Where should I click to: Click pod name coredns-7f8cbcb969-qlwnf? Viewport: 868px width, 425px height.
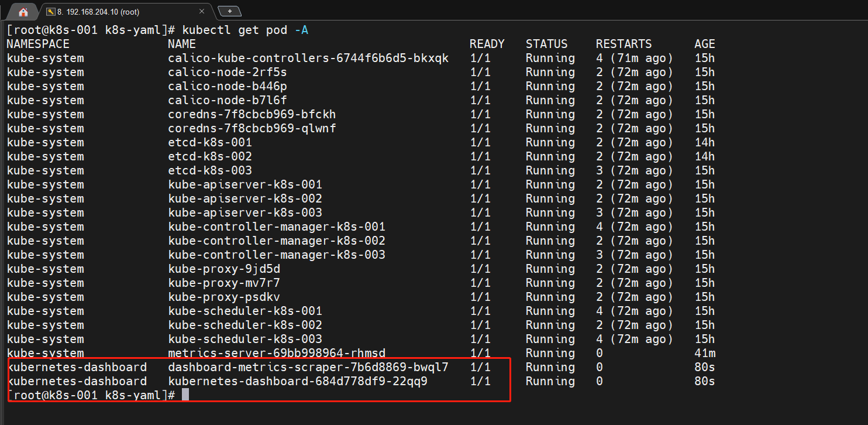(x=252, y=128)
